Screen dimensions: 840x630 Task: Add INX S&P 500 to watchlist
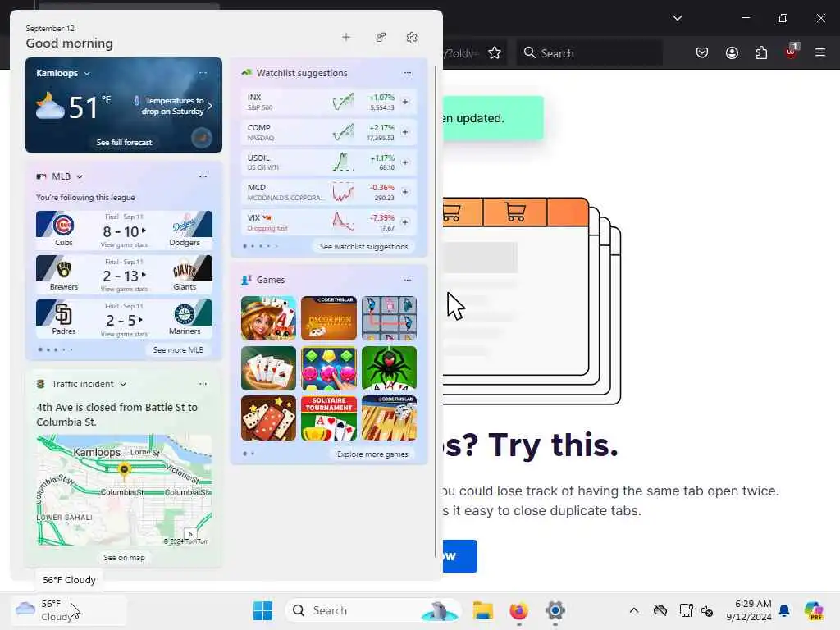(405, 101)
